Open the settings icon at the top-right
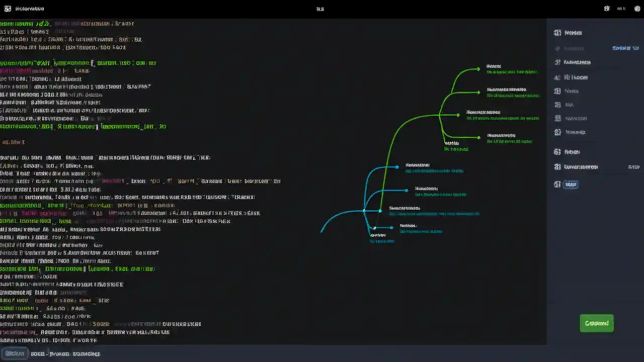This screenshot has width=644, height=362. (606, 8)
